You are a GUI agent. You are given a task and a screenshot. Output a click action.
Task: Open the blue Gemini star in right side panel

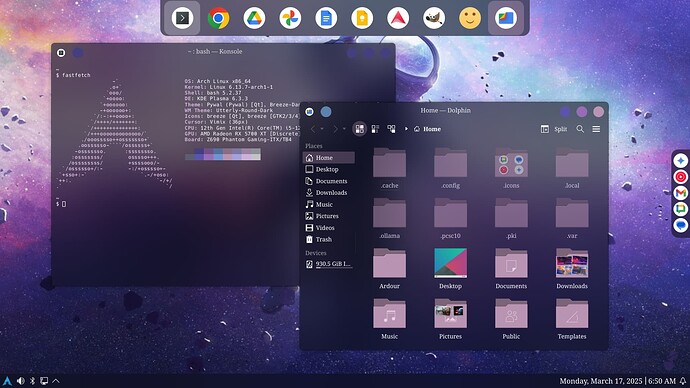[681, 161]
